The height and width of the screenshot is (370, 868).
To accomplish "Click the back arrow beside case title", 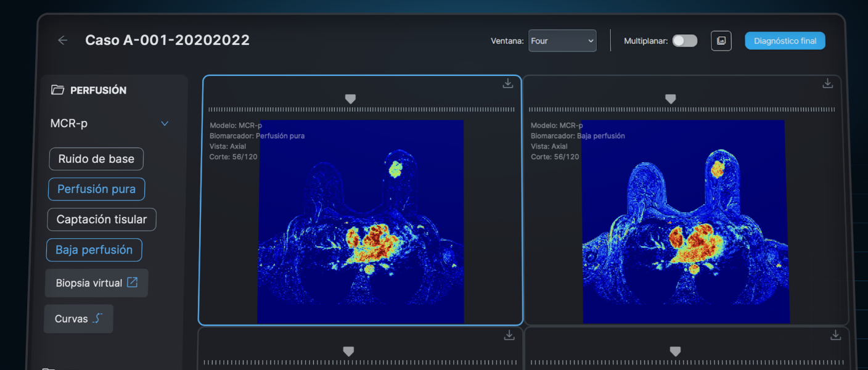I will 62,40.
